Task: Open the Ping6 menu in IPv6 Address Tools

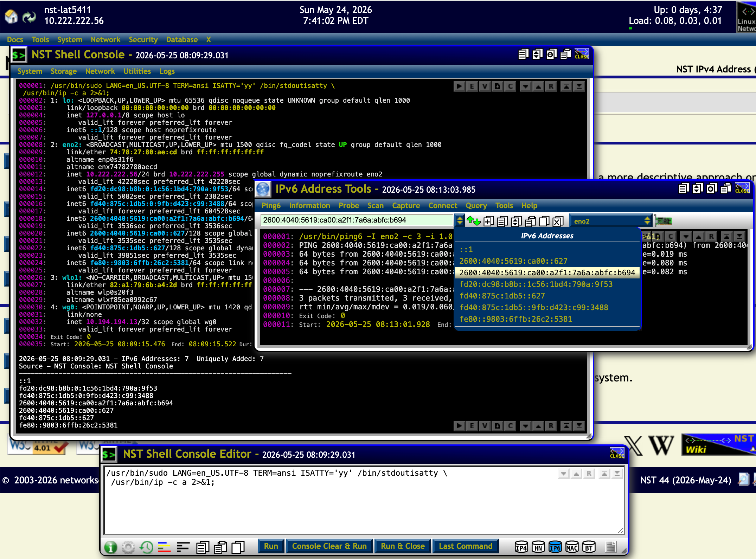Action: tap(271, 206)
